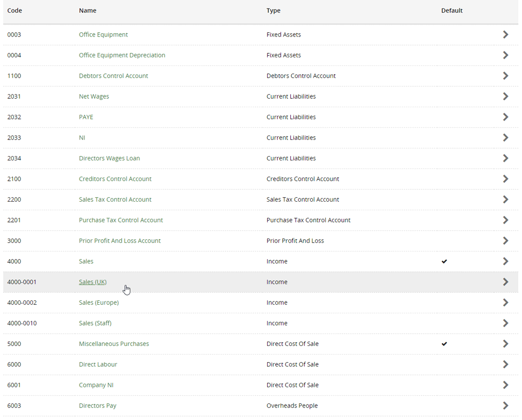Click chevron arrow for Office Equipment row

505,35
